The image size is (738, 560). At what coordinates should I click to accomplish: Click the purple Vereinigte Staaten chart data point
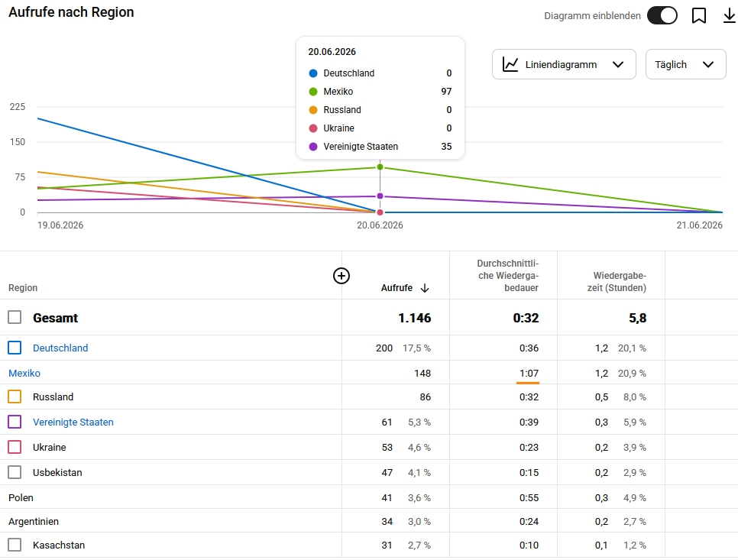[380, 196]
